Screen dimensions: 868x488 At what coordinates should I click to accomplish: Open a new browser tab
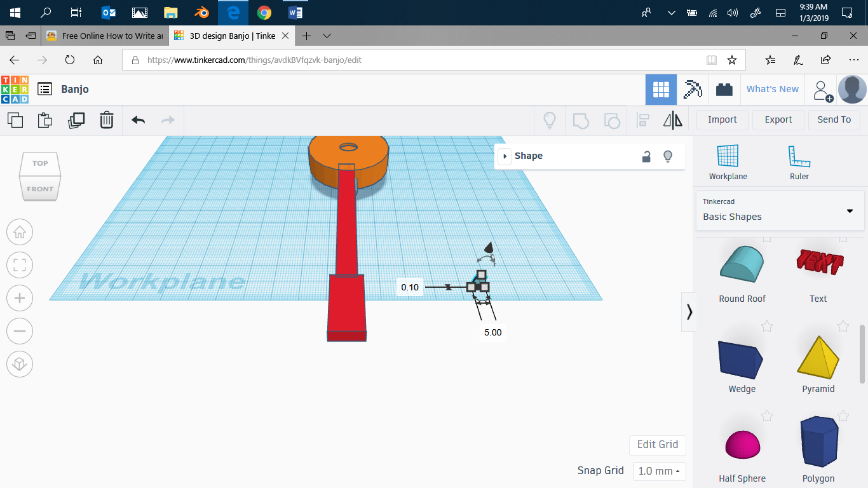pos(306,36)
